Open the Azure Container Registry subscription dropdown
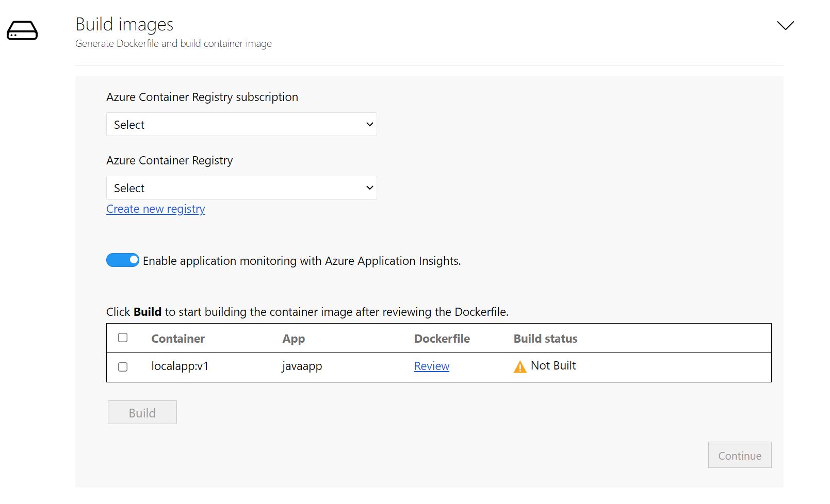 coord(241,124)
